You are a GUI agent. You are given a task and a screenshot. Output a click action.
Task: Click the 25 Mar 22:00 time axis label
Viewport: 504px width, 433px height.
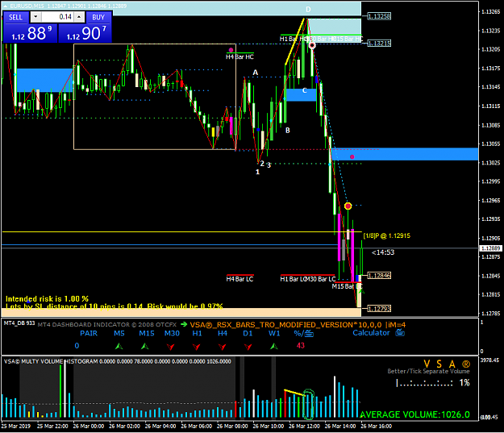click(52, 426)
